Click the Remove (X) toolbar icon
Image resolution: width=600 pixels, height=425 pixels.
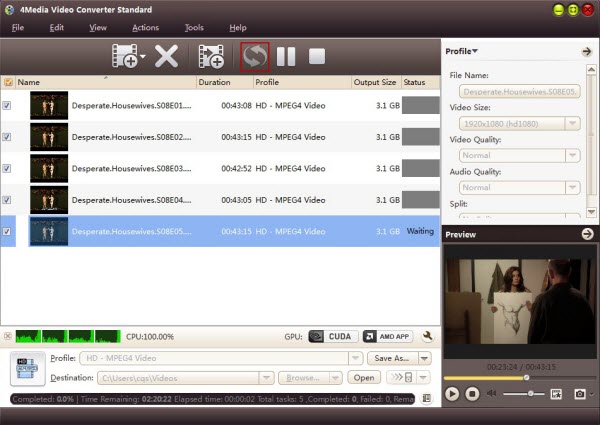click(166, 57)
